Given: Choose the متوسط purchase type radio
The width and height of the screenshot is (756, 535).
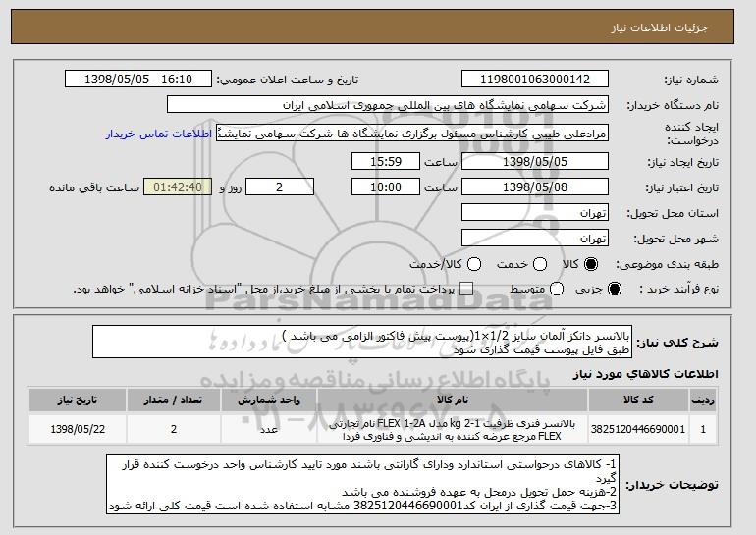Looking at the screenshot, I should coord(557,289).
